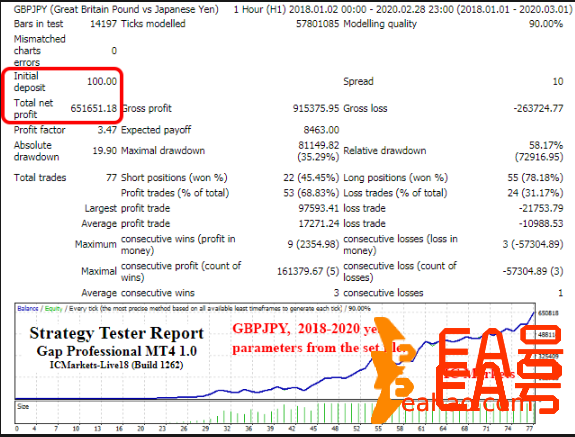Click the Largest profit trade value 97593.41
This screenshot has height=437, width=575.
click(x=318, y=209)
